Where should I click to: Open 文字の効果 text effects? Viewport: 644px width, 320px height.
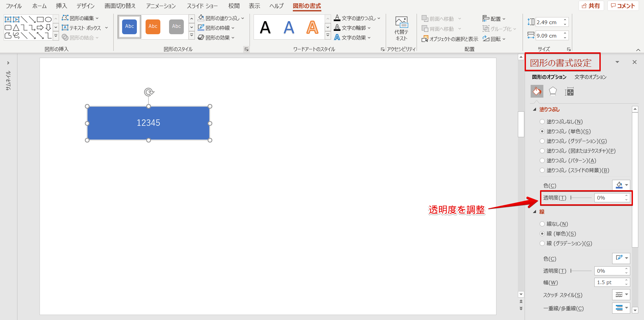[x=352, y=38]
